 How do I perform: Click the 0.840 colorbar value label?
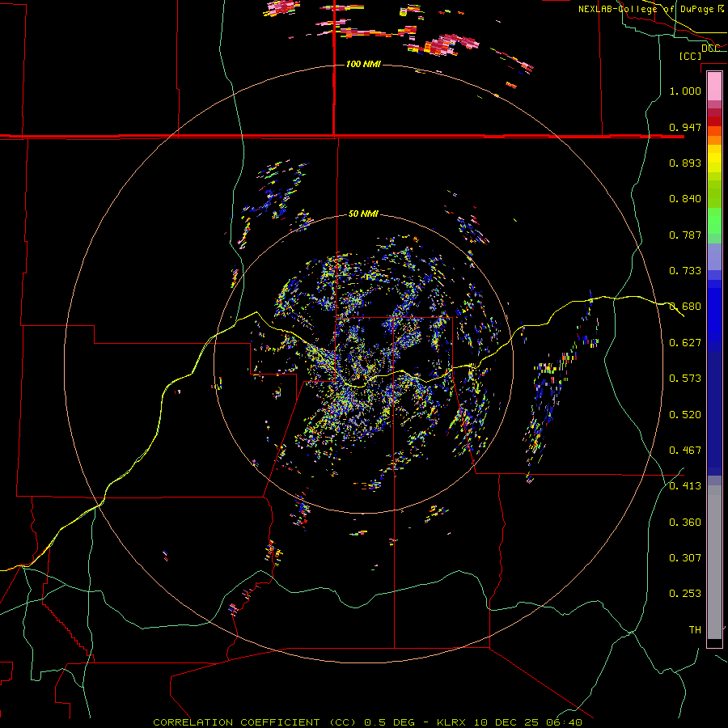pyautogui.click(x=685, y=199)
